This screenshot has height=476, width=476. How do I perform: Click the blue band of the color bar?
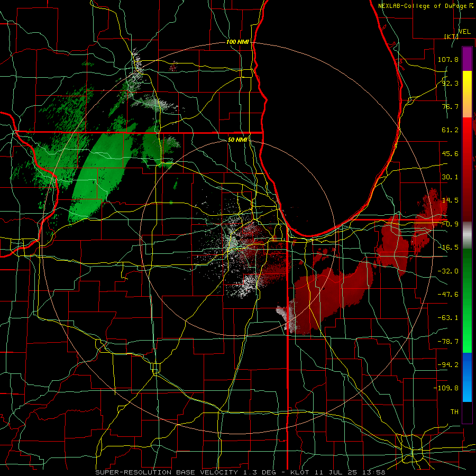467,377
